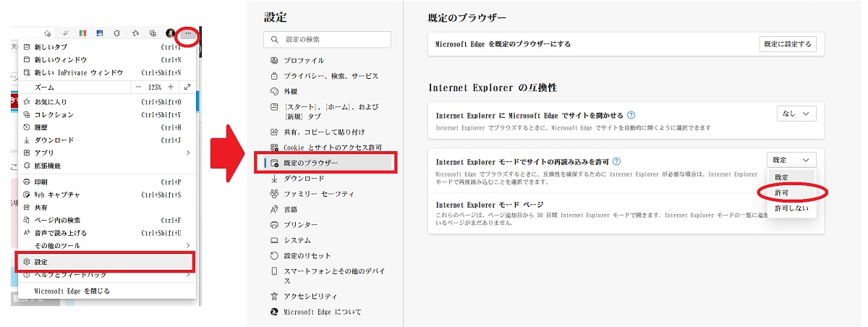Select 既定のブラウザー in settings sidebar

point(328,163)
